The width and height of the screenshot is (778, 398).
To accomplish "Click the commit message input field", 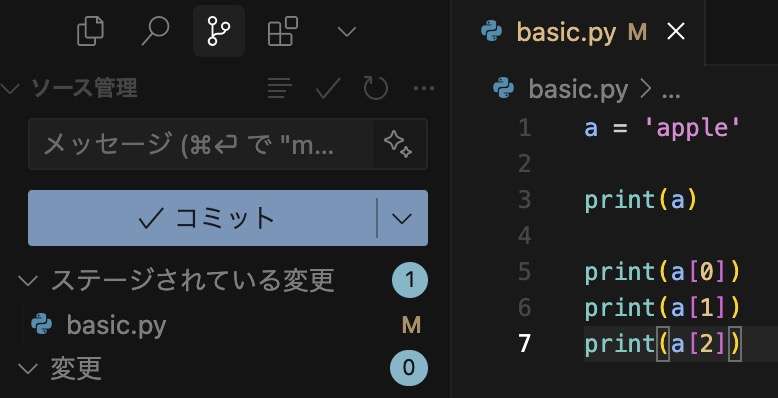I will (200, 144).
